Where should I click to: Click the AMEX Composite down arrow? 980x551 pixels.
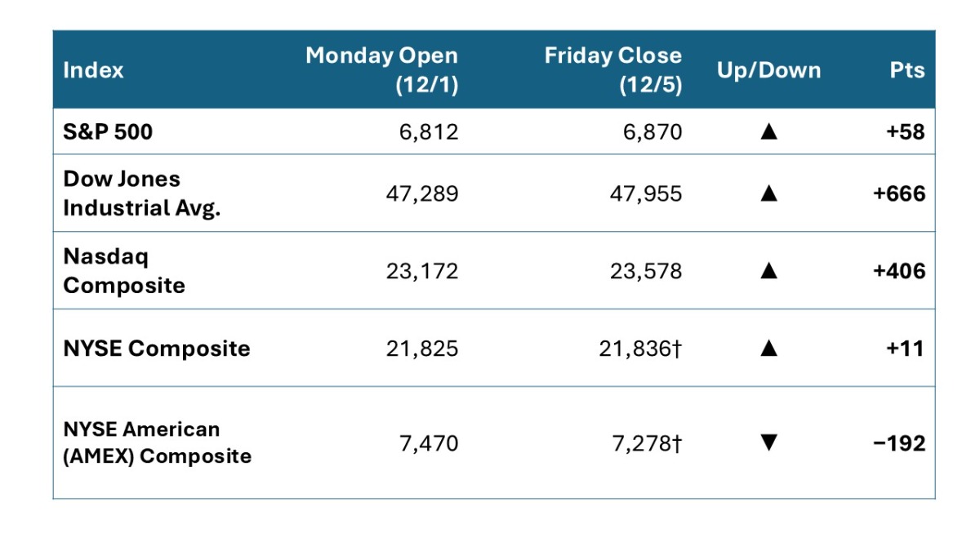[x=768, y=443]
